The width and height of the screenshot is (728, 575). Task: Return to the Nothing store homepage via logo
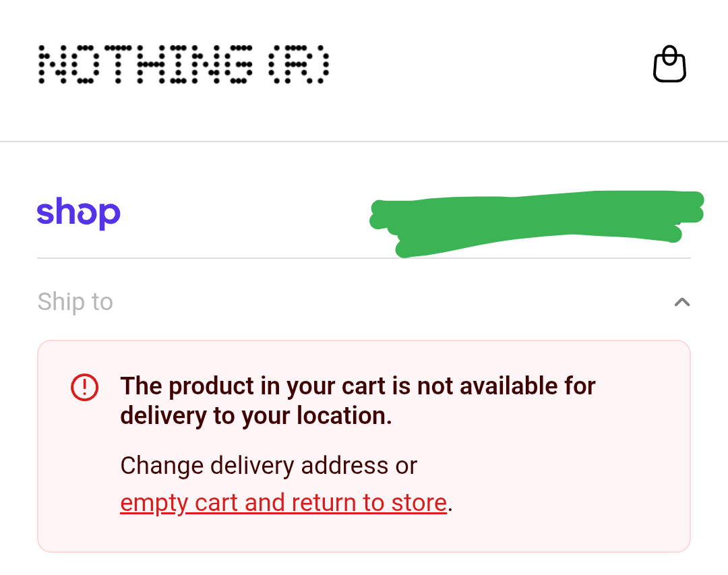(183, 65)
